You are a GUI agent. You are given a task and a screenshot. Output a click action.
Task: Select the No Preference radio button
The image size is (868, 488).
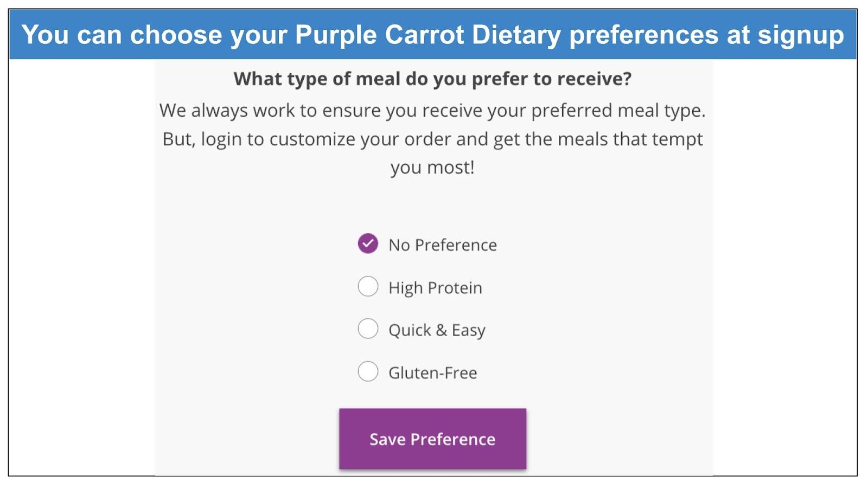[x=368, y=244]
